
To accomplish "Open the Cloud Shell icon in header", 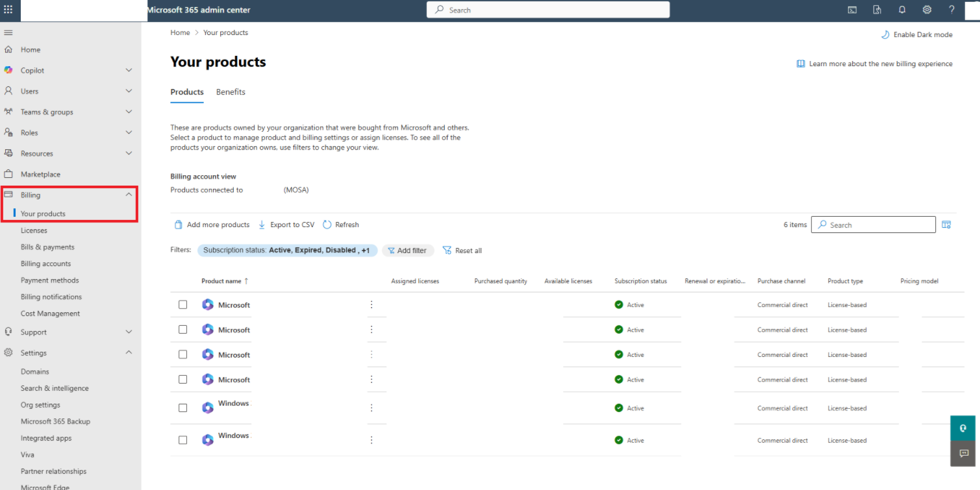I will (852, 10).
